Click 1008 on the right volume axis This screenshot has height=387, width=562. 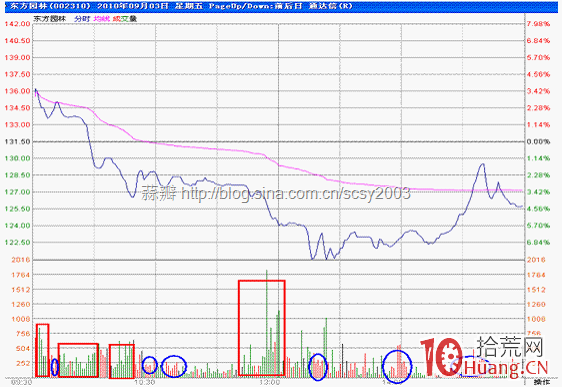tap(536, 319)
